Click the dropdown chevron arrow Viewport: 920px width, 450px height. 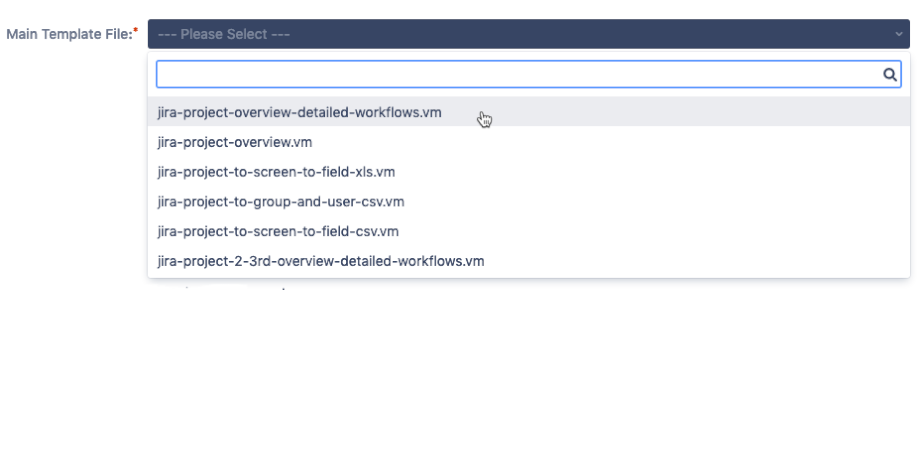898,34
